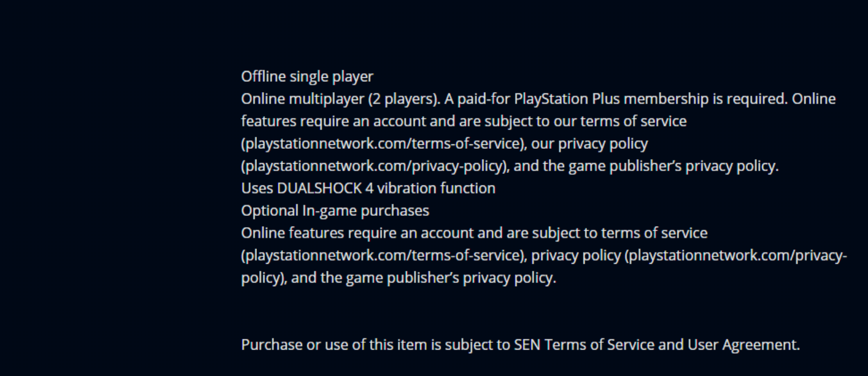868x376 pixels.
Task: Click line starting with capitalized "Online features require"
Action: tap(474, 233)
